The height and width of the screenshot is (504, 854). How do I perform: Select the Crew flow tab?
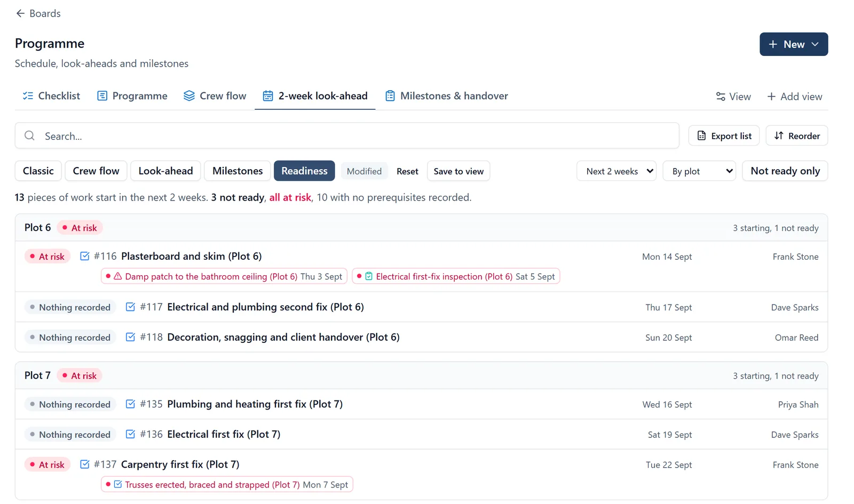pyautogui.click(x=215, y=96)
